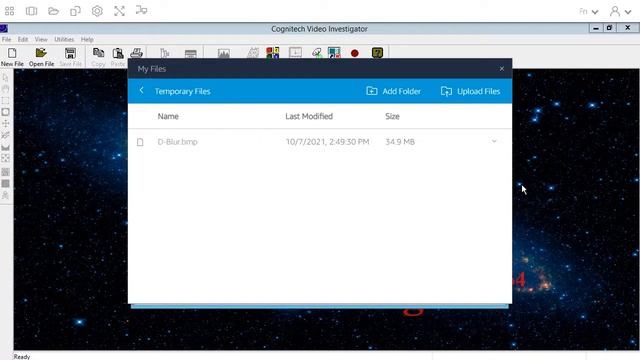Image resolution: width=640 pixels, height=360 pixels.
Task: Click the Ready status bar text
Action: click(x=22, y=356)
